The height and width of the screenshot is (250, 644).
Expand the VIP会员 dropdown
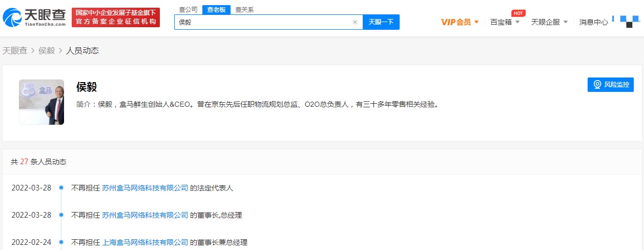(x=460, y=22)
